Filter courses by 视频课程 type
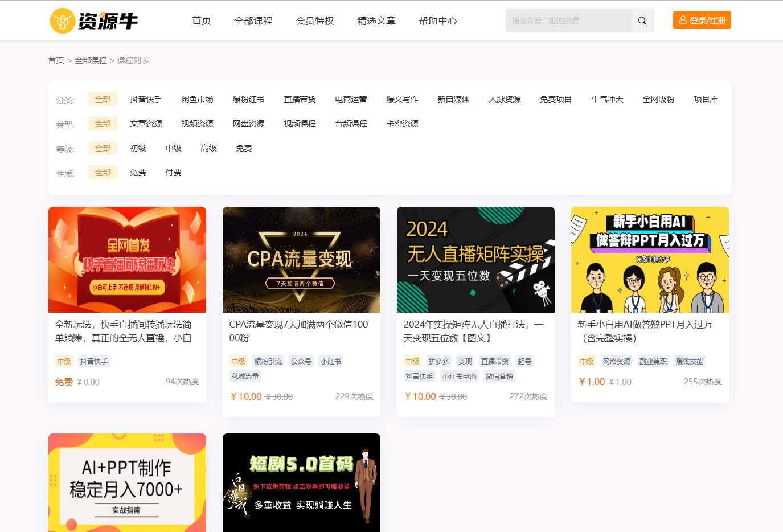 (x=299, y=123)
